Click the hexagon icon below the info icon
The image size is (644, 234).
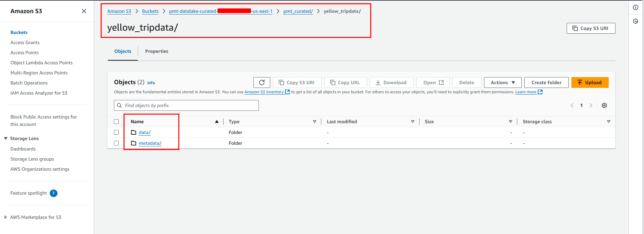(x=635, y=21)
